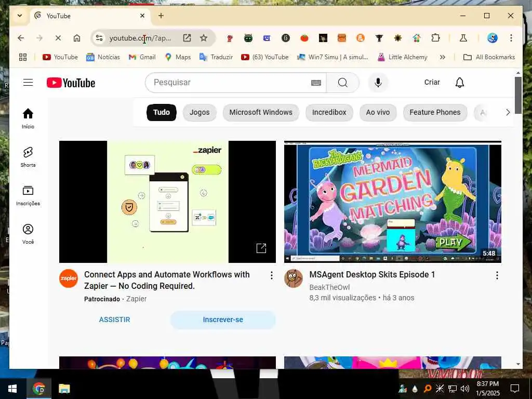Viewport: 532px width, 399px height.
Task: Expand the tab search dropdown arrow
Action: pos(20,16)
